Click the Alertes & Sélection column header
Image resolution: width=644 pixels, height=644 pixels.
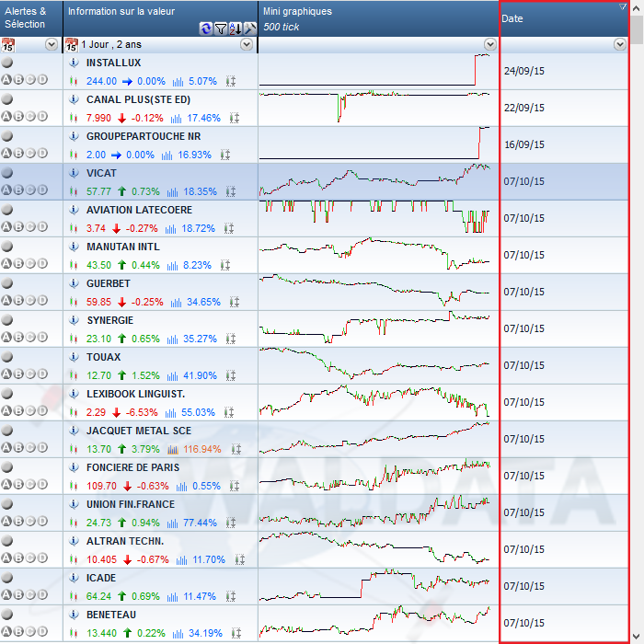pyautogui.click(x=31, y=18)
